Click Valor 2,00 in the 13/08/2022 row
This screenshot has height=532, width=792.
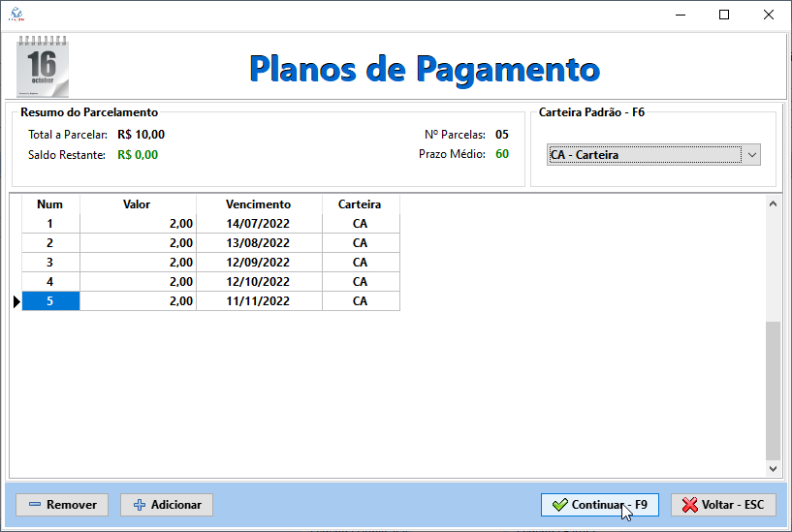[x=138, y=243]
